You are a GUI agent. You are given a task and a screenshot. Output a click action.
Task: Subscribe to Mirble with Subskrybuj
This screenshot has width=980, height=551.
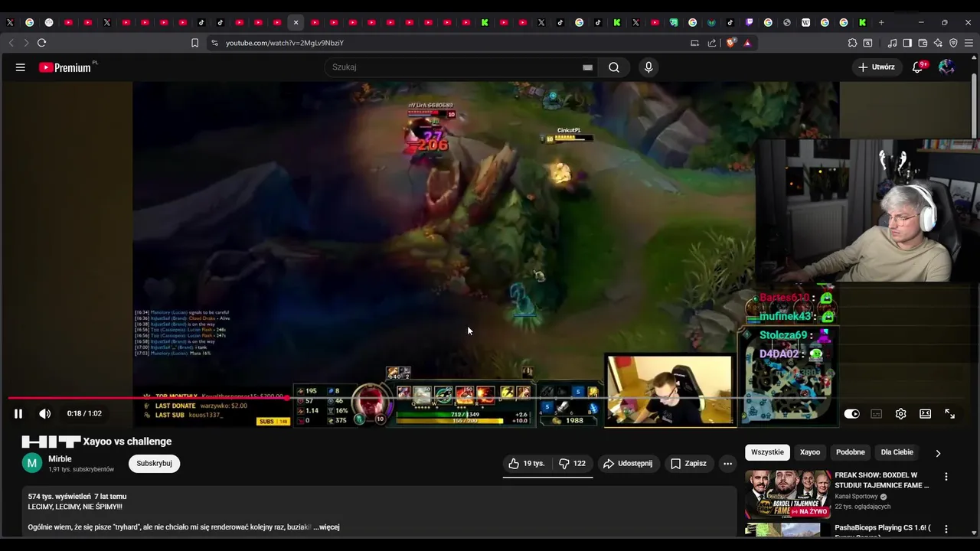(x=154, y=463)
